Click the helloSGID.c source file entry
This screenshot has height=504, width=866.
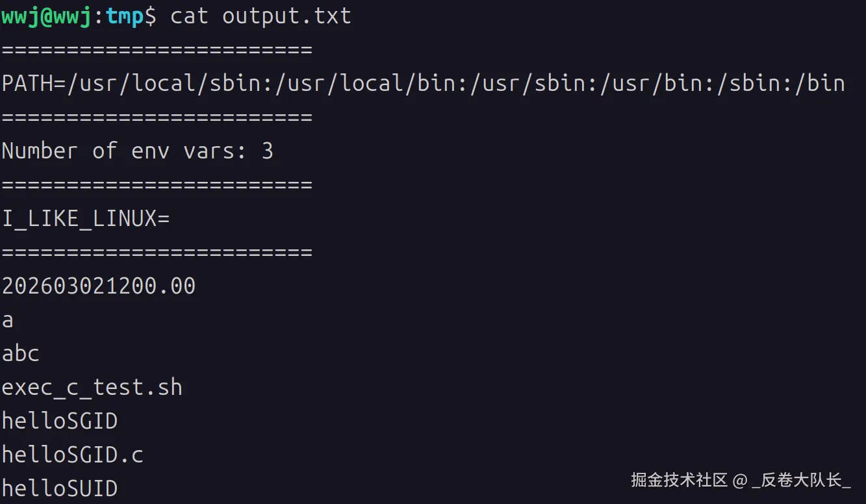coord(72,455)
